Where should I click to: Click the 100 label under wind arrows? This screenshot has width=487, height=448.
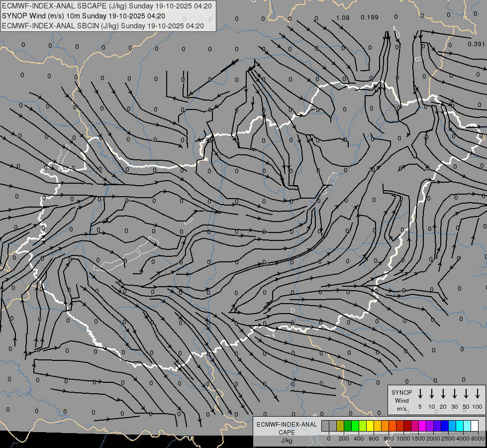click(477, 407)
